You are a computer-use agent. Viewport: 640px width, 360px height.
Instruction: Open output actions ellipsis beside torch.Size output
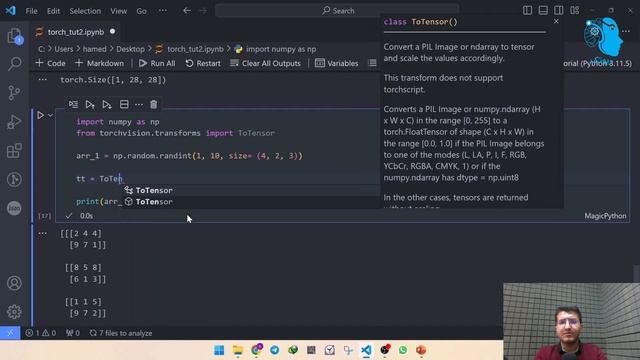pos(42,80)
